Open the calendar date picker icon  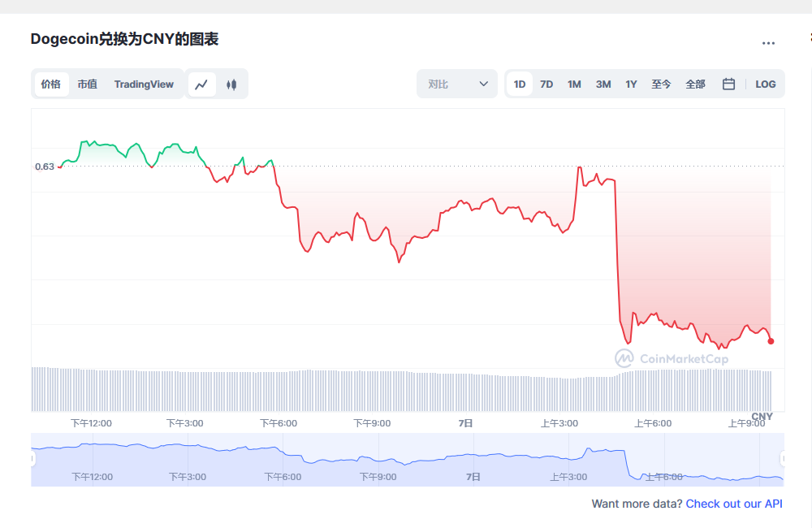tap(728, 84)
